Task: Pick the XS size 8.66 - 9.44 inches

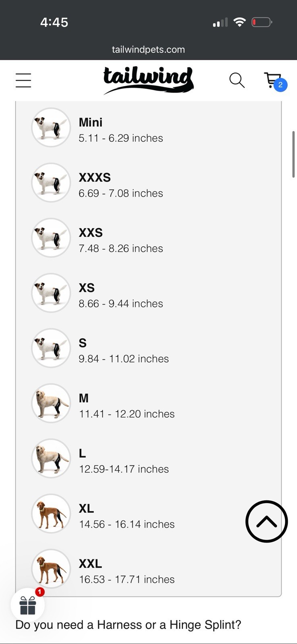Action: tap(120, 296)
